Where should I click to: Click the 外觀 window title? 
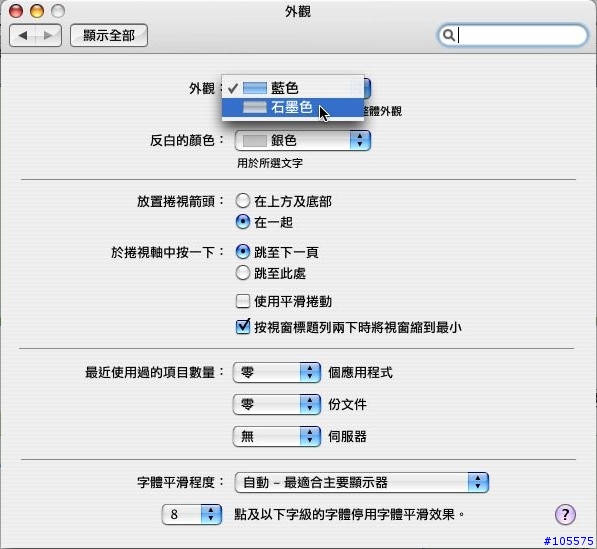point(298,12)
